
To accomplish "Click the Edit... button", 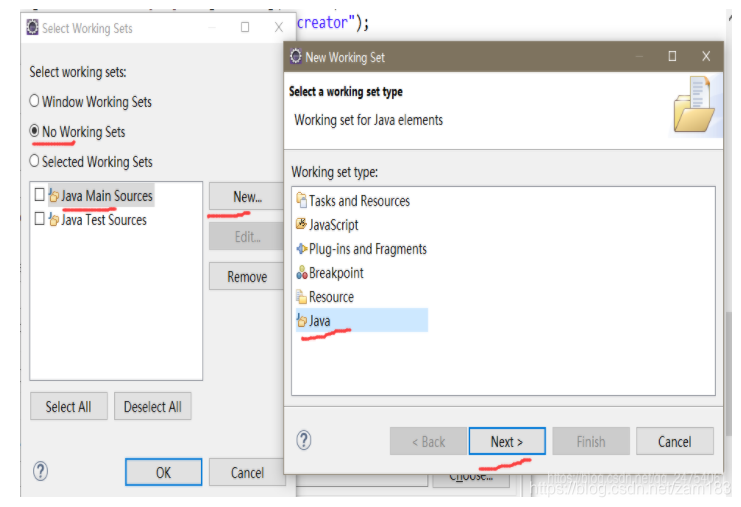I will click(247, 236).
